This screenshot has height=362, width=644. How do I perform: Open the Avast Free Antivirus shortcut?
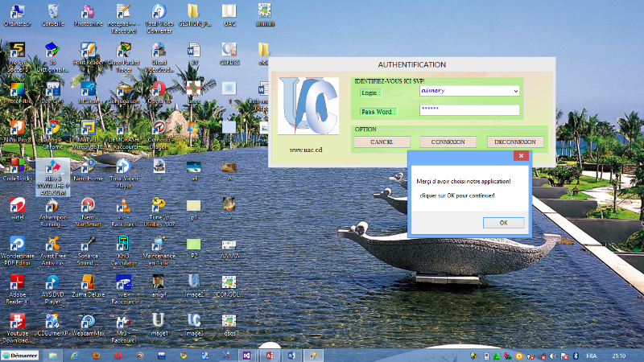pos(53,245)
